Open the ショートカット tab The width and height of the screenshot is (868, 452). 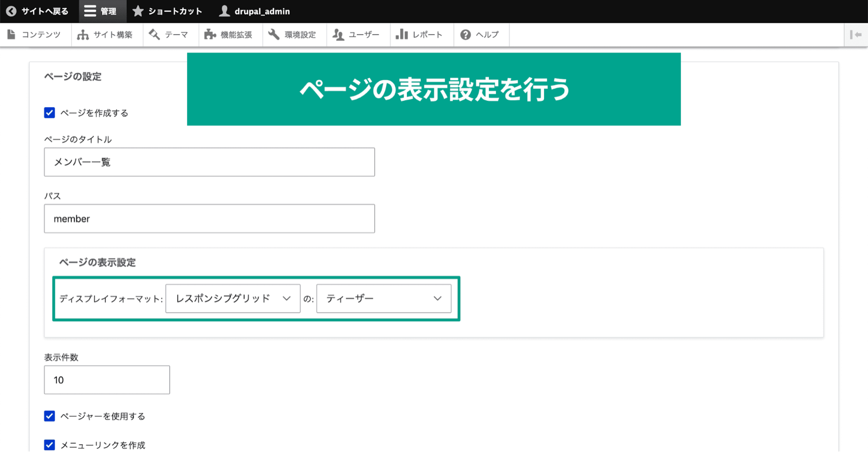pyautogui.click(x=169, y=11)
